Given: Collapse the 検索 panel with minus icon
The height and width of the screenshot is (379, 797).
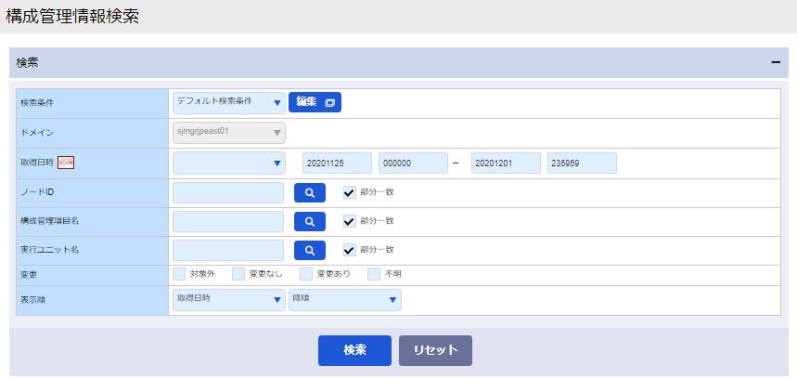Looking at the screenshot, I should coord(776,62).
